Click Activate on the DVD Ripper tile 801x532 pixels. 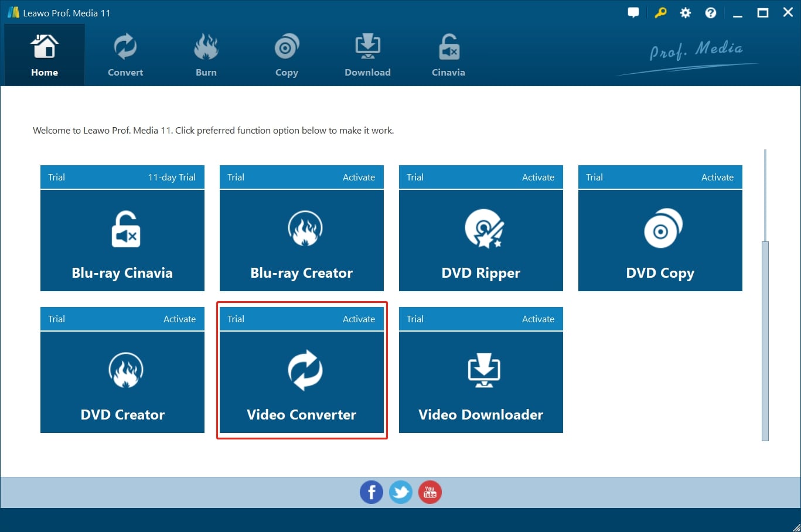(538, 177)
